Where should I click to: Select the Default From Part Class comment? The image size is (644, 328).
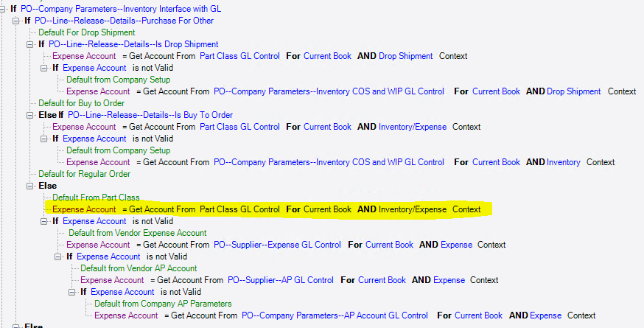point(96,198)
